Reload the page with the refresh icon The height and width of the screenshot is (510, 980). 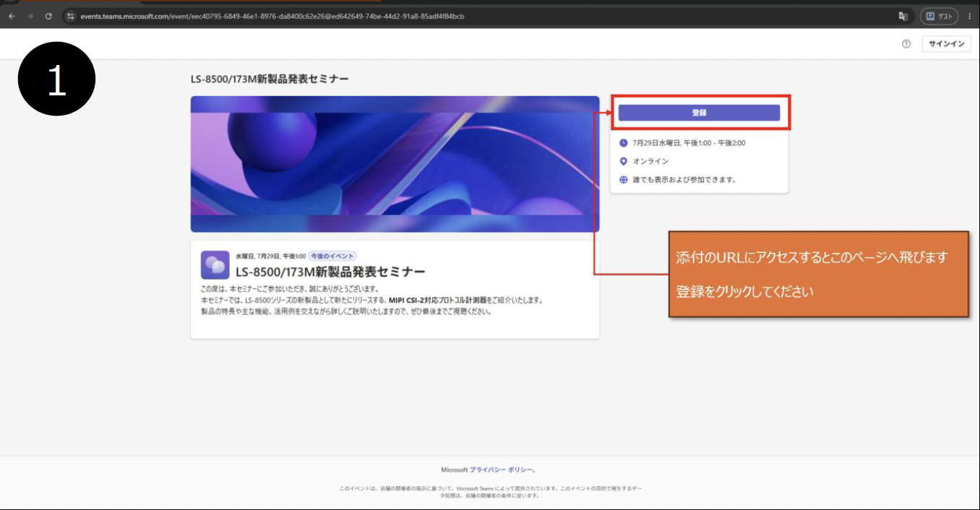point(48,16)
